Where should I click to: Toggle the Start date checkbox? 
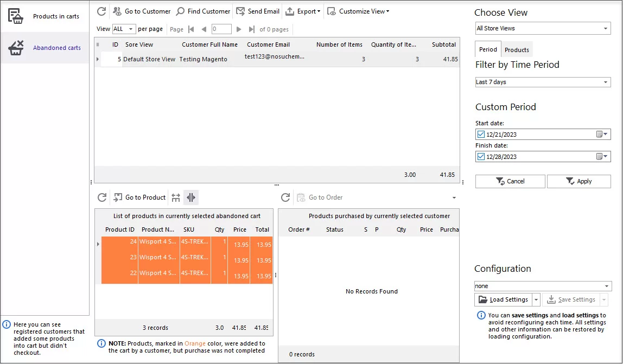click(481, 135)
